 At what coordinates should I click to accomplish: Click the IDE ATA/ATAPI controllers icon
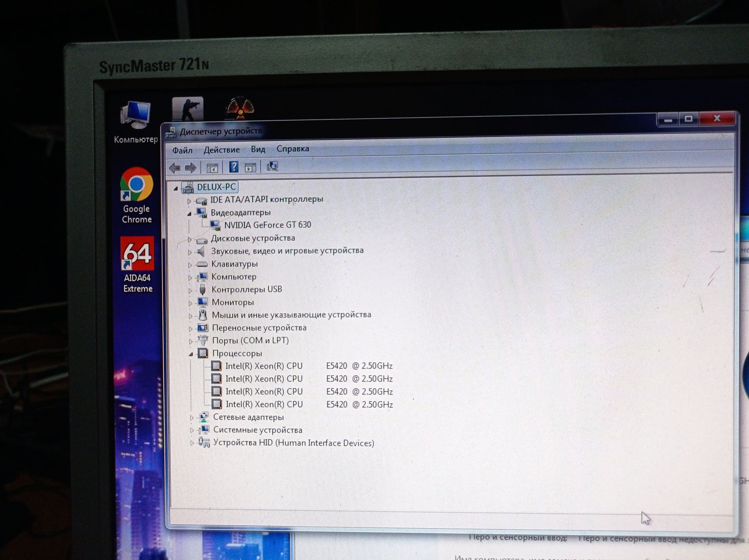(x=201, y=201)
